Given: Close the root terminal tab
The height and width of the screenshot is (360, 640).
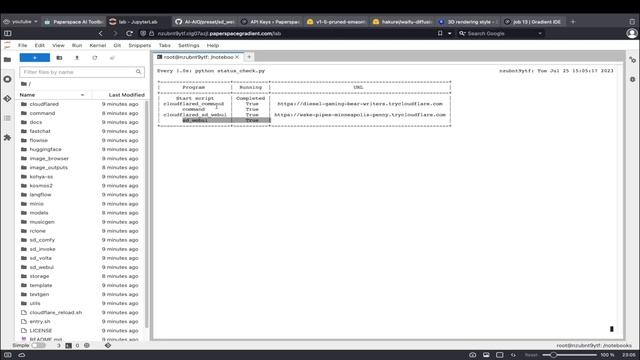Looking at the screenshot, I should pyautogui.click(x=237, y=57).
